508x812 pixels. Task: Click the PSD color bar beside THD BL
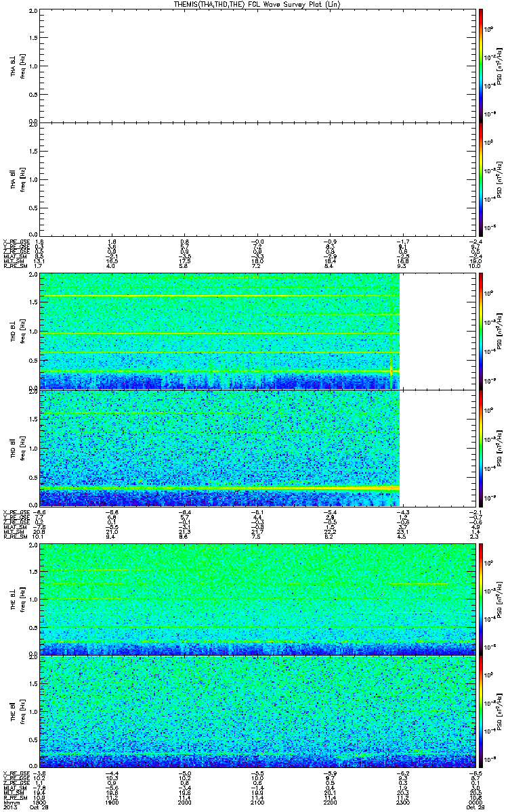[x=481, y=331]
